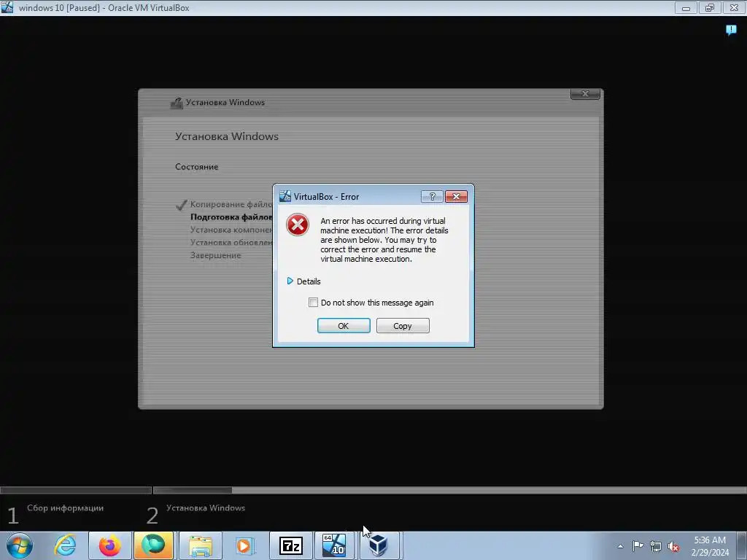Expand the Details disclosure triangle

[290, 281]
